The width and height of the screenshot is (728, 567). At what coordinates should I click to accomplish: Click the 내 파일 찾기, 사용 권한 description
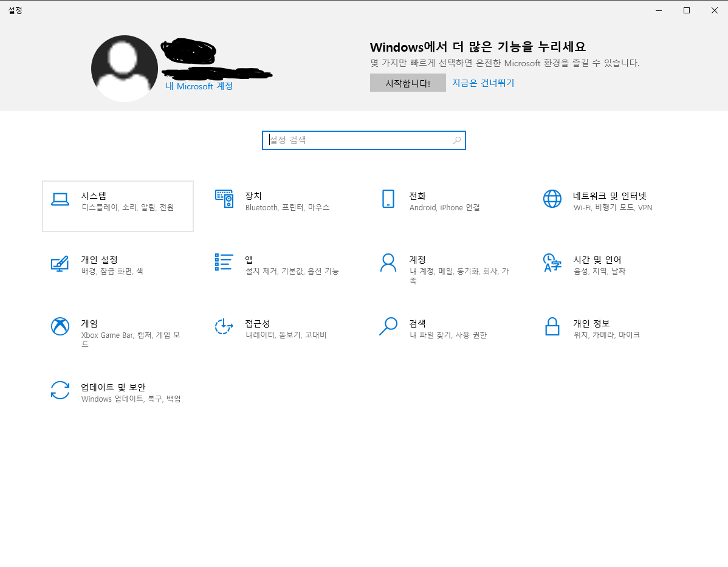tap(448, 335)
